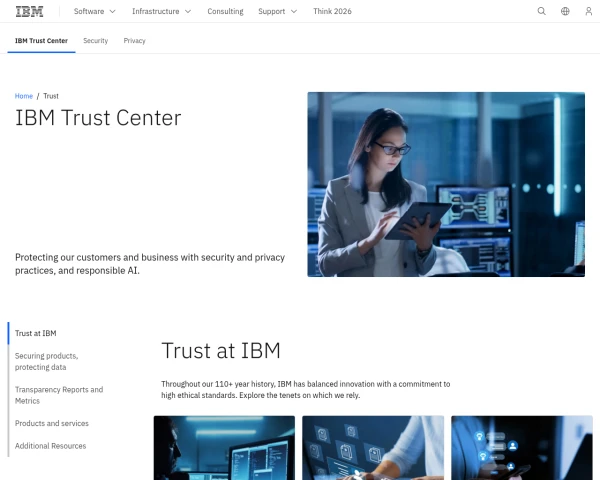600x480 pixels.
Task: Expand the Support menu chevron
Action: [x=294, y=11]
